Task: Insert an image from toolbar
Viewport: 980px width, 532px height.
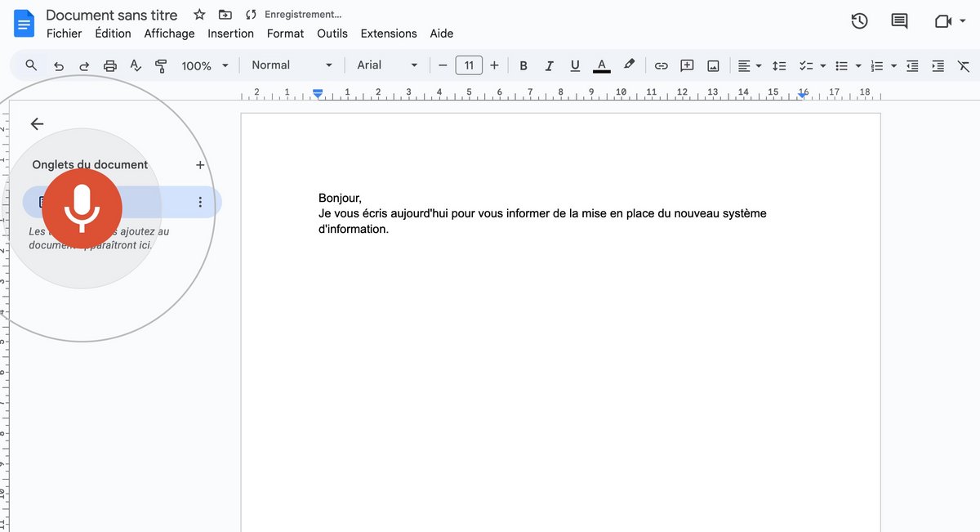Action: click(713, 65)
